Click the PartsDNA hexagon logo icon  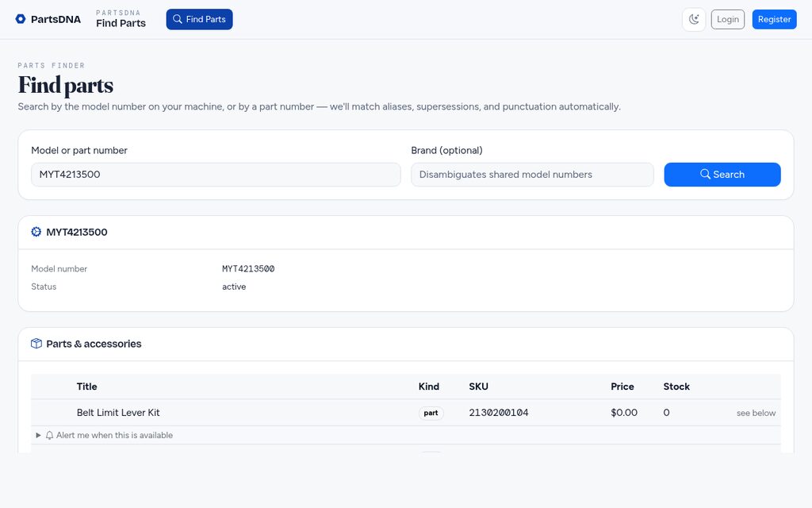pyautogui.click(x=20, y=19)
